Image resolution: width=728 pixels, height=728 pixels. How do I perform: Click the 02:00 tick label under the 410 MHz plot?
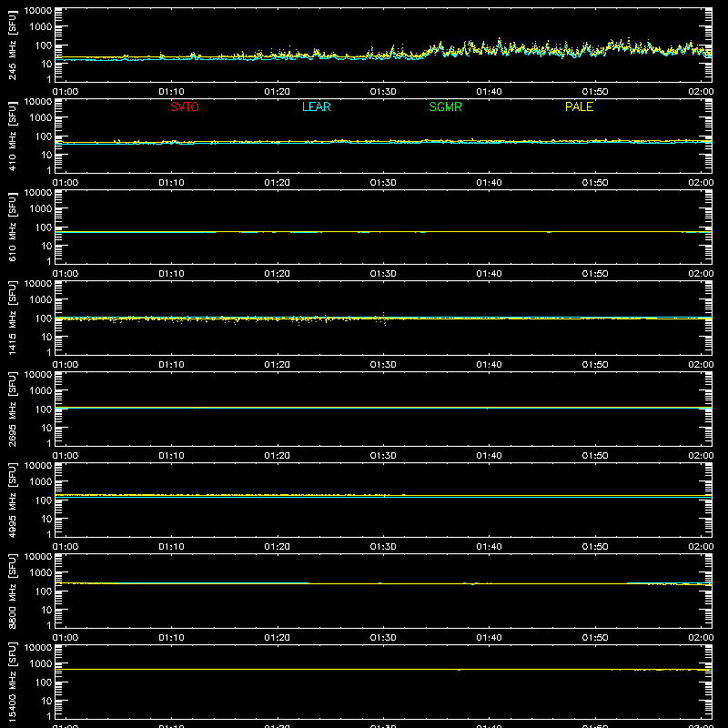701,183
